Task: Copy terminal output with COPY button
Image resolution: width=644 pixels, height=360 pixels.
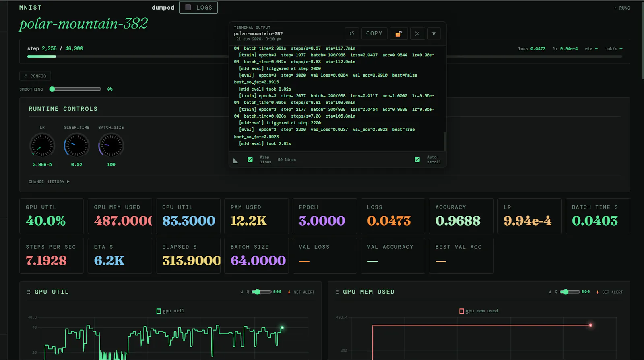Action: [374, 34]
